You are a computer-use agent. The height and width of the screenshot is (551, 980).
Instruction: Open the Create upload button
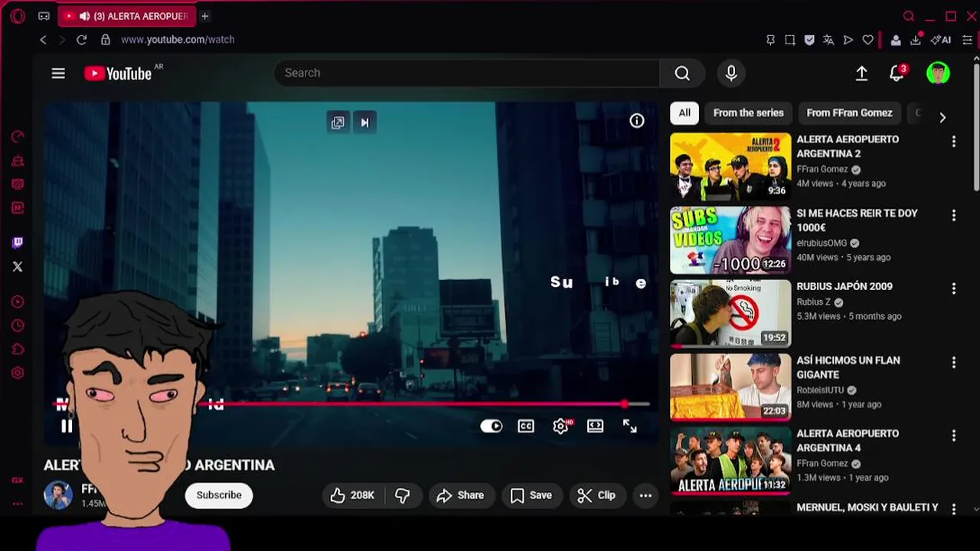(x=861, y=73)
